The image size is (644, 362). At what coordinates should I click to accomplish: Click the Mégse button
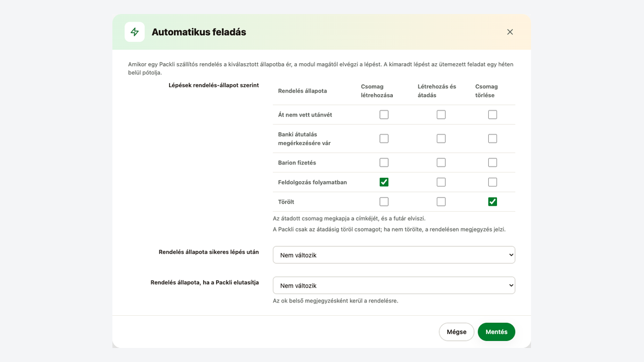pos(456,332)
